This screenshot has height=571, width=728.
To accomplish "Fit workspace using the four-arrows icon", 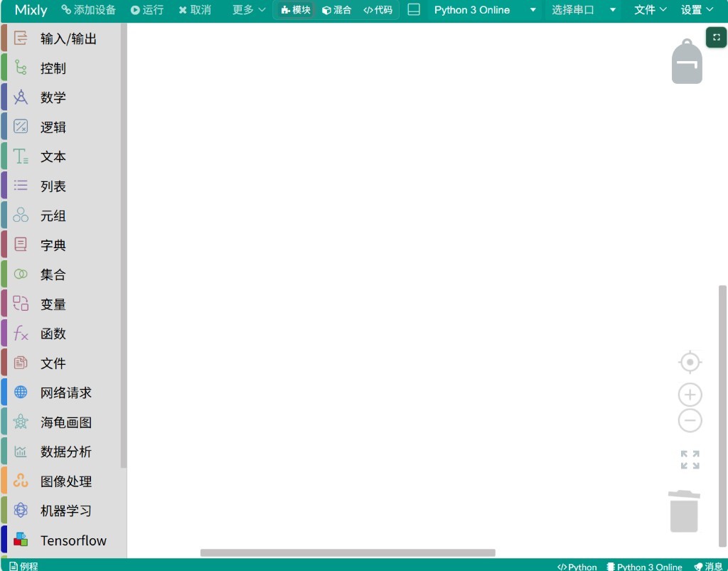I will (690, 459).
